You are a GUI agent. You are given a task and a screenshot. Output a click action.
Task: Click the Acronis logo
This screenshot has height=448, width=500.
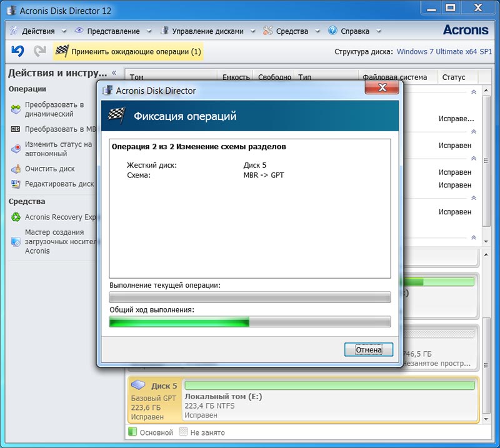pyautogui.click(x=466, y=30)
